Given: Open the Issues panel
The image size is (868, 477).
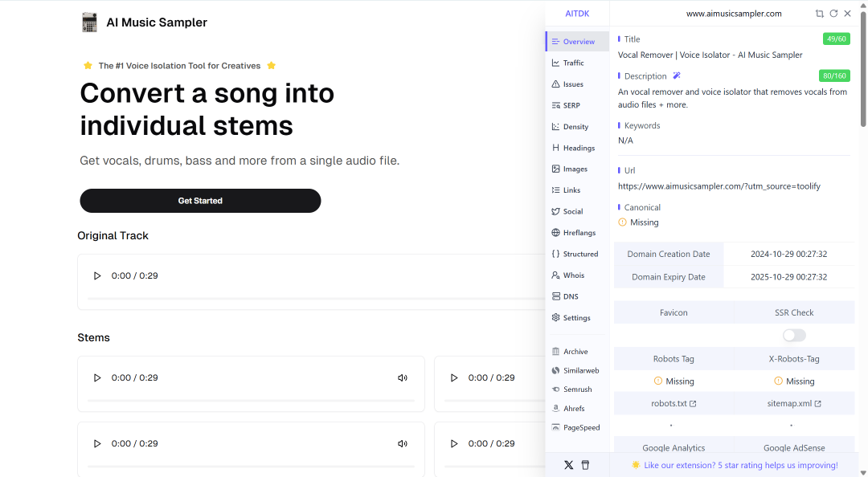Looking at the screenshot, I should coord(575,84).
